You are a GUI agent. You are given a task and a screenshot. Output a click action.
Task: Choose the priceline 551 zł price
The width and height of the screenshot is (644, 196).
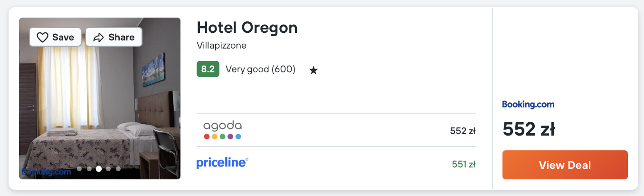point(464,165)
